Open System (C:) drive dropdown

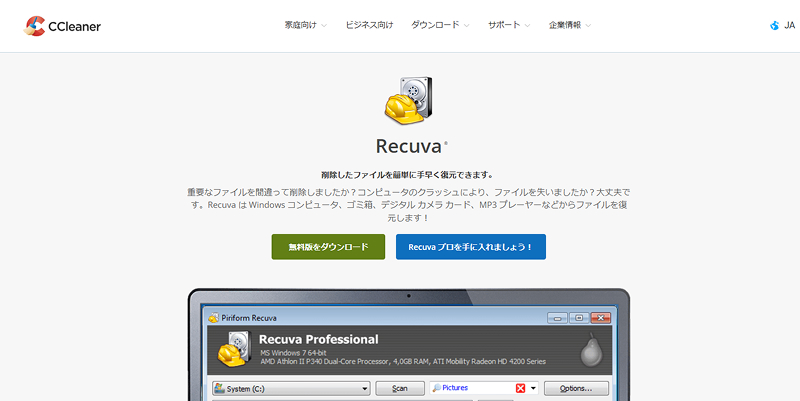[x=291, y=388]
